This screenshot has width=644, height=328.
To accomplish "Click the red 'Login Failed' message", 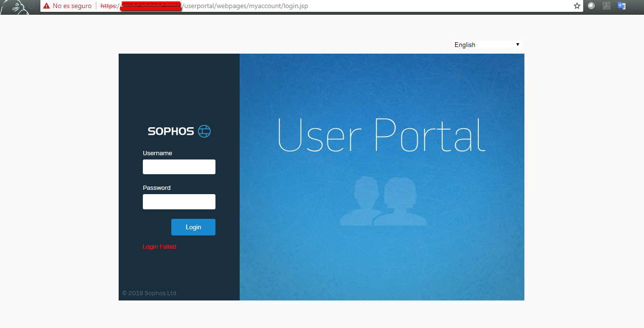I will coord(159,247).
